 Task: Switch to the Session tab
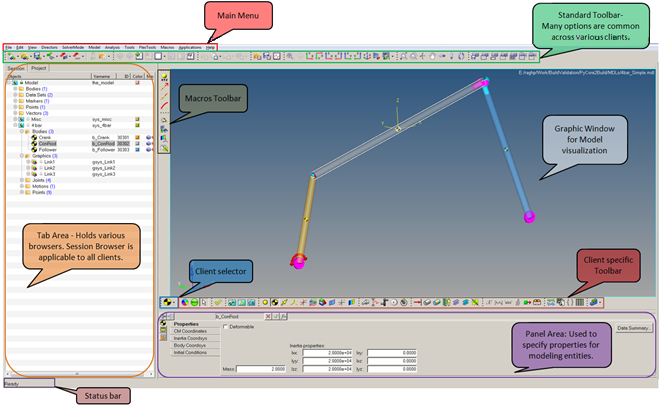[16, 68]
